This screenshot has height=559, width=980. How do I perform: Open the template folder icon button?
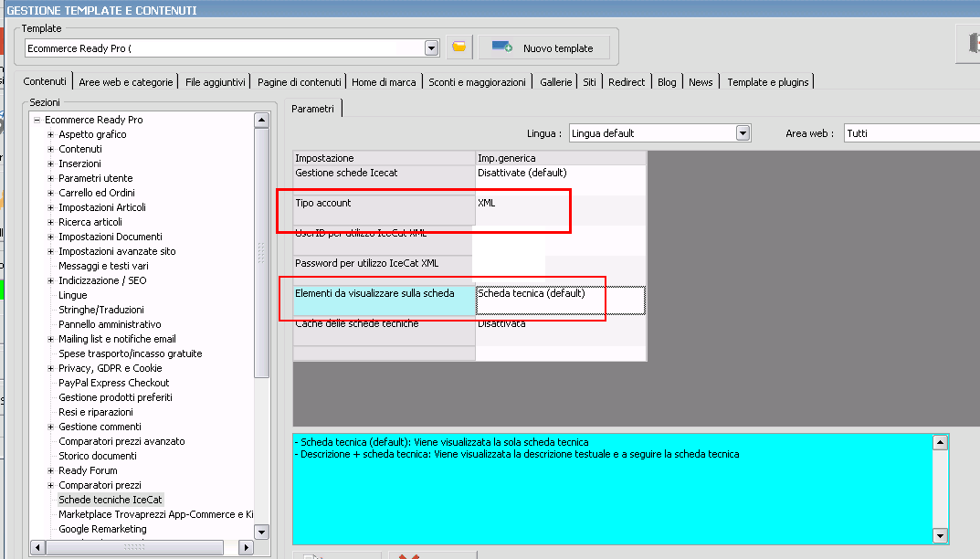(458, 47)
